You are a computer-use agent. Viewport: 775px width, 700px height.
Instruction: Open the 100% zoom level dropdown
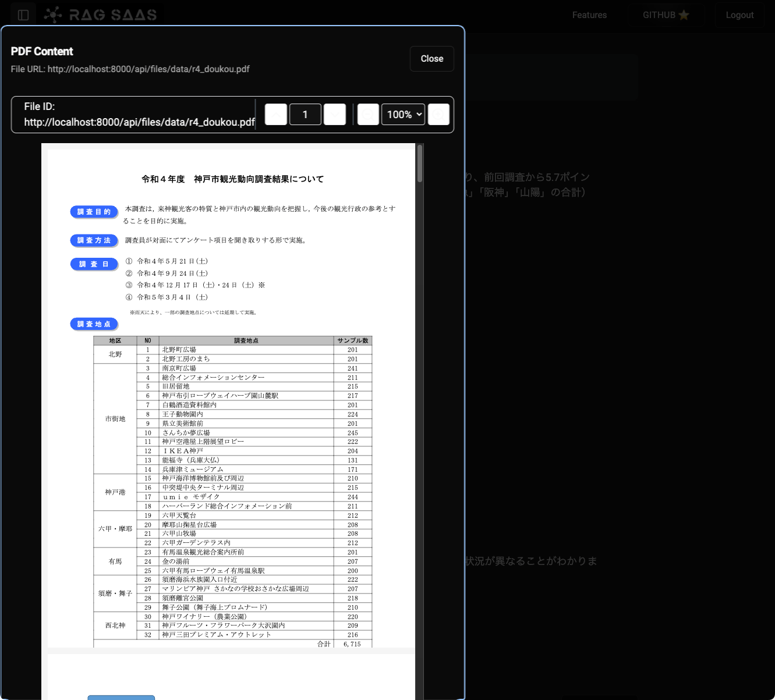click(403, 115)
